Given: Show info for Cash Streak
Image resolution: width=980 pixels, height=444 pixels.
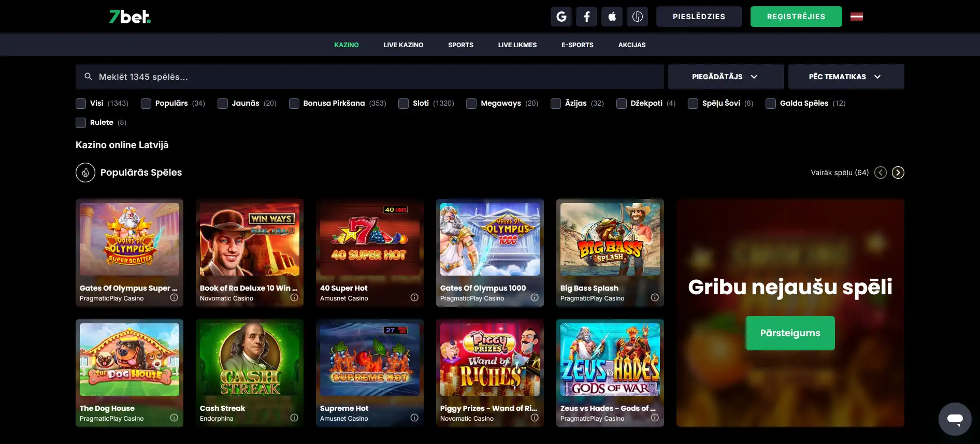Looking at the screenshot, I should click(x=294, y=418).
